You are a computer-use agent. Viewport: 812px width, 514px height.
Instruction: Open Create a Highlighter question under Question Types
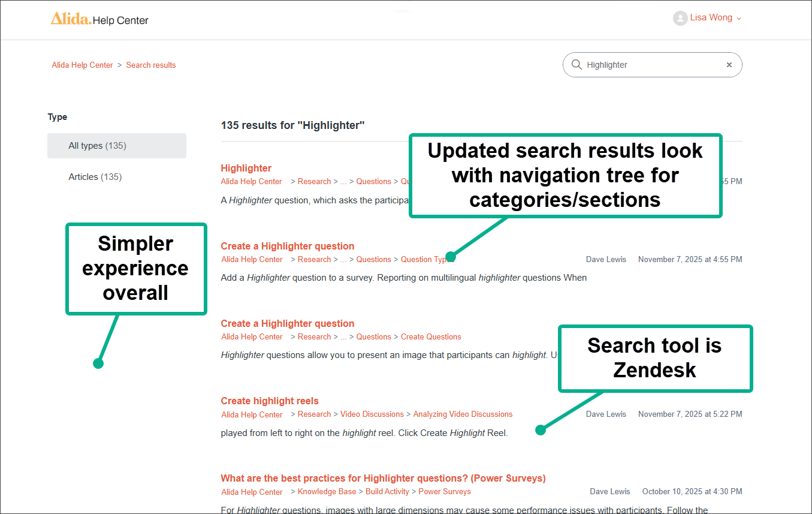click(288, 246)
